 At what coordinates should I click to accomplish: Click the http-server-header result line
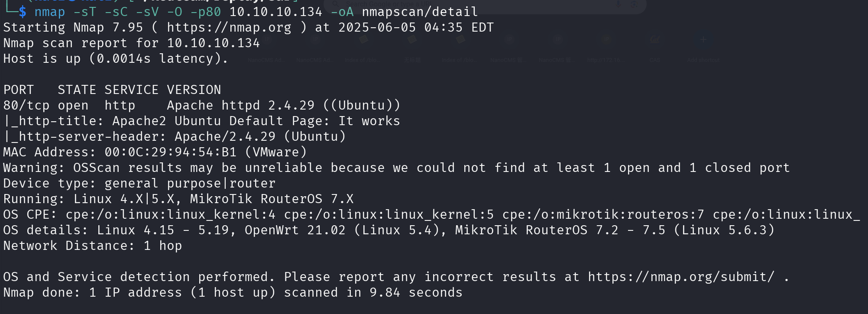[175, 137]
